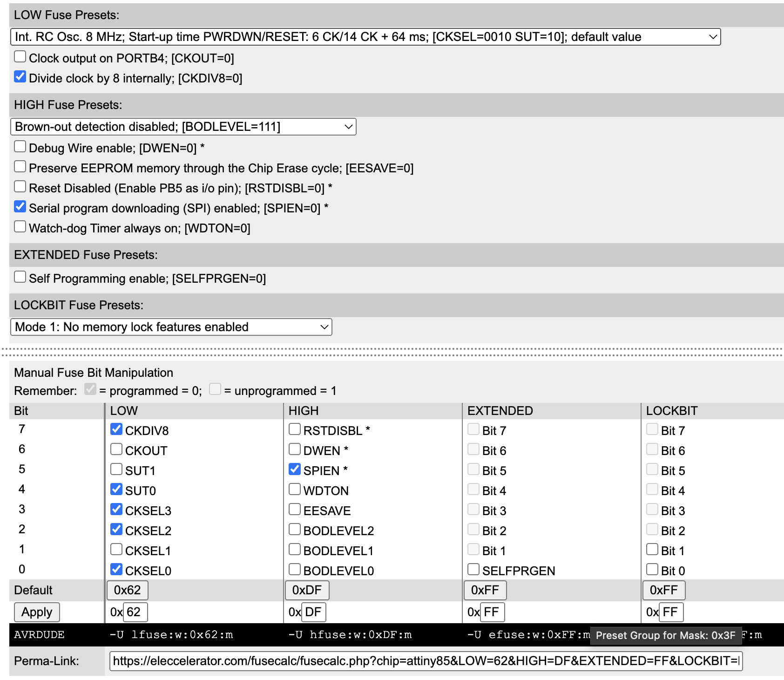Uncheck SPIEN bit in HIGH column
Screen dimensions: 784x680
295,469
